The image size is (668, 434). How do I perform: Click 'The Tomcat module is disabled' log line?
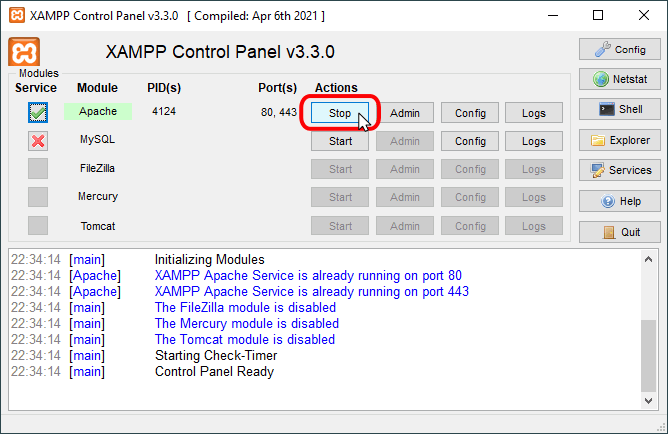[245, 340]
